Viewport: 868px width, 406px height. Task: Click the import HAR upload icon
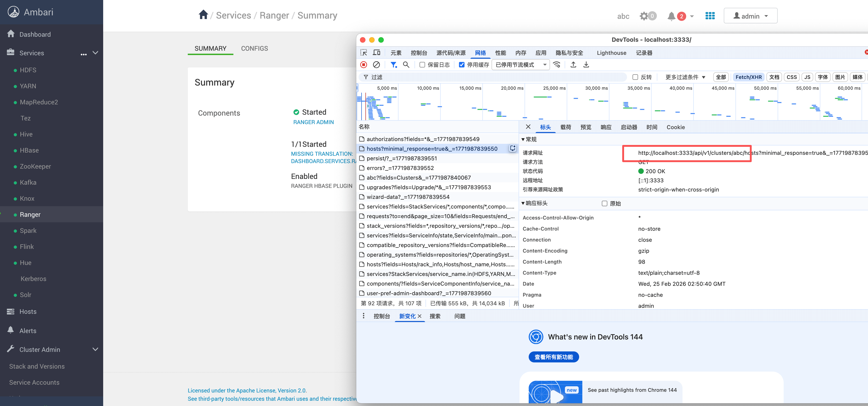(x=573, y=64)
